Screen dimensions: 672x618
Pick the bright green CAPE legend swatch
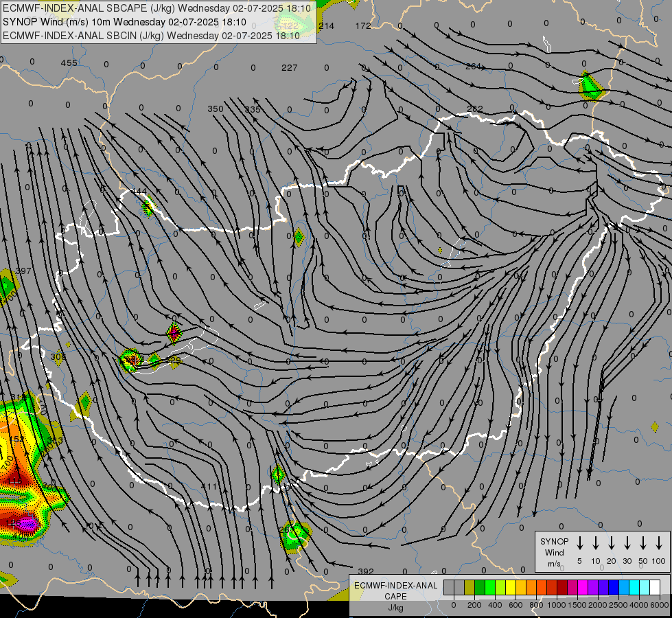point(490,588)
